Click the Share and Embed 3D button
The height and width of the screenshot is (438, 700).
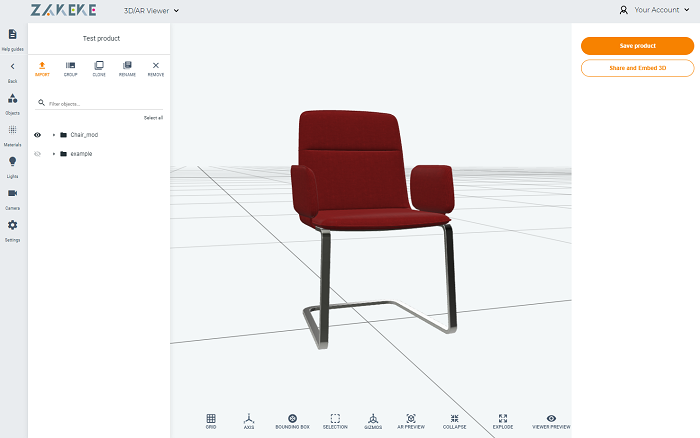638,68
